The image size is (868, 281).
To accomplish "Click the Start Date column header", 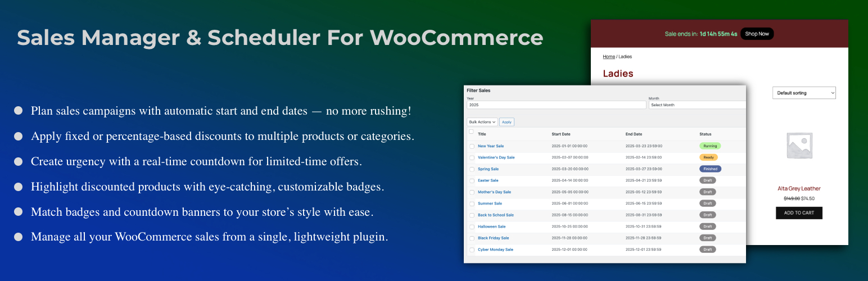I will 561,134.
